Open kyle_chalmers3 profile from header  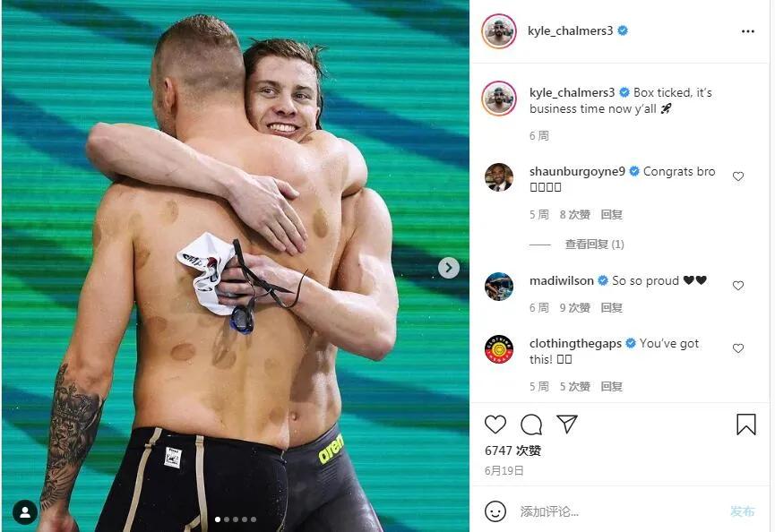point(570,30)
